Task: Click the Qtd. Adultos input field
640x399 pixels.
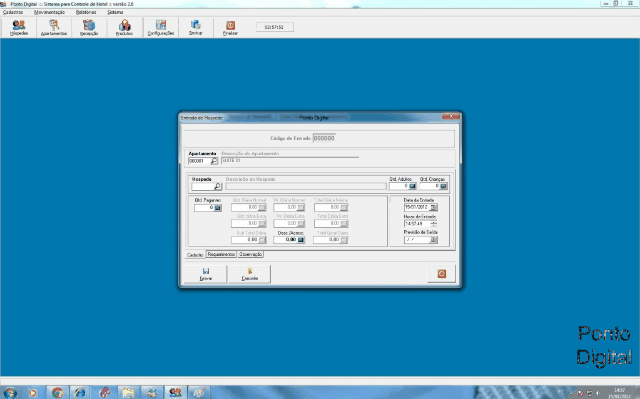Action: pos(399,186)
